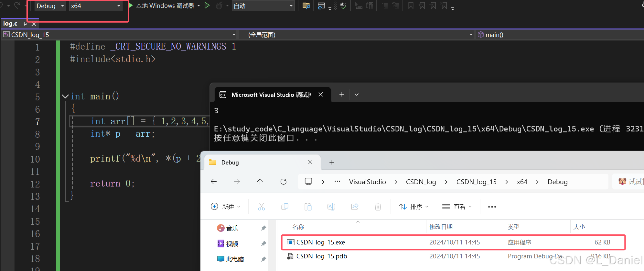Viewport: 644px width, 271px height.
Task: Select the CSDN_log_15.exe file
Action: (454, 242)
